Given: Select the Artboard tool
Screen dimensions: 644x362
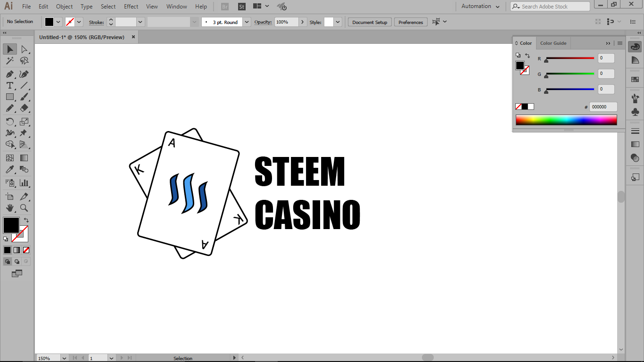Looking at the screenshot, I should pos(10,197).
